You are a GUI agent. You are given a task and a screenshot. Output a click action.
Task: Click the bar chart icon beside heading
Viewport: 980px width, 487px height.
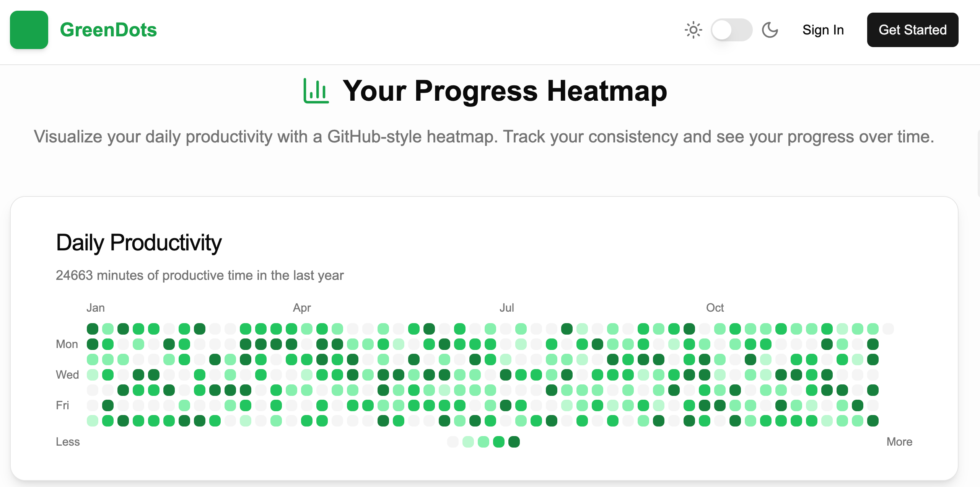316,91
